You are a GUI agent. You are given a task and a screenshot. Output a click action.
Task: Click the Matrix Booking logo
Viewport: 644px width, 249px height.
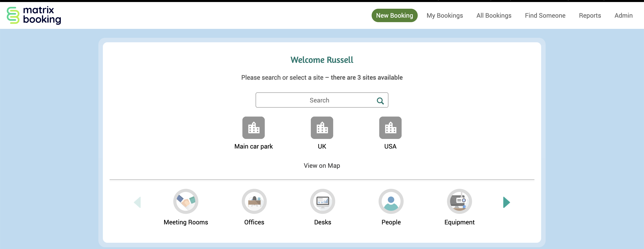point(34,15)
